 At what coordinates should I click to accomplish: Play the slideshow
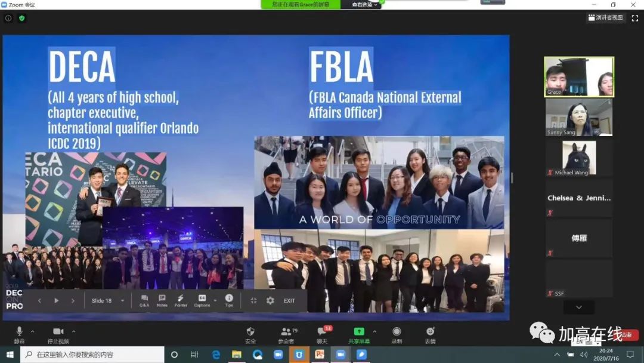56,301
